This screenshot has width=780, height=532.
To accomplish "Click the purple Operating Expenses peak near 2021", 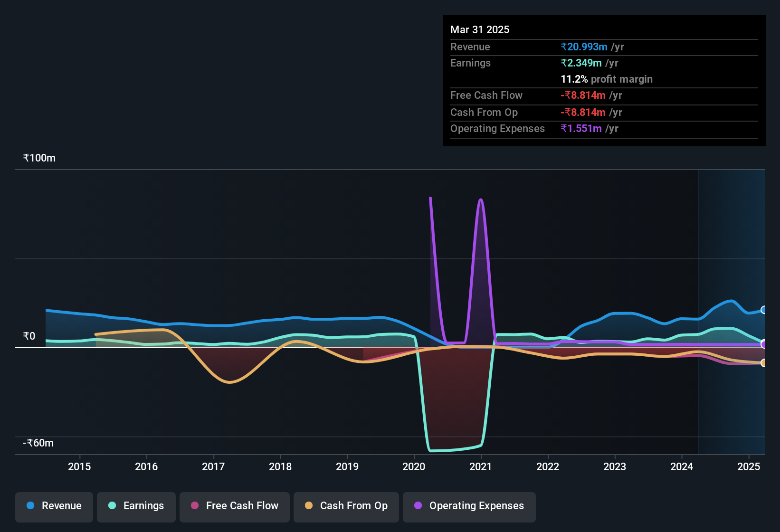I will (x=481, y=200).
